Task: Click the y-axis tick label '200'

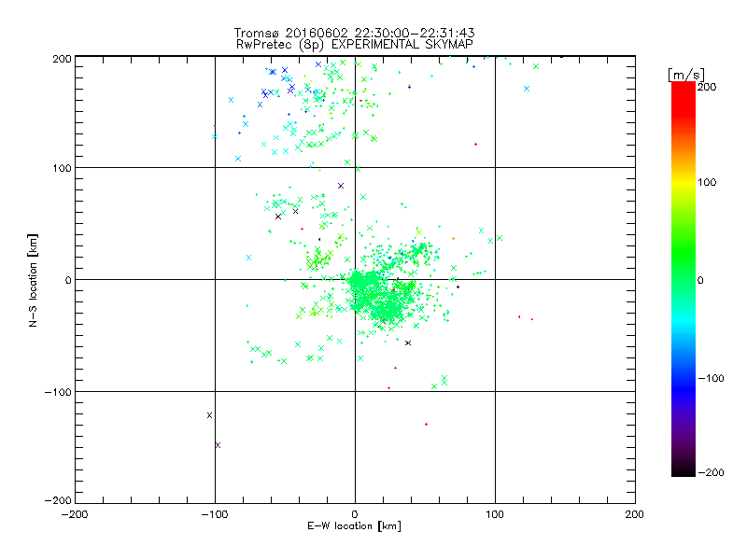Action: click(62, 59)
